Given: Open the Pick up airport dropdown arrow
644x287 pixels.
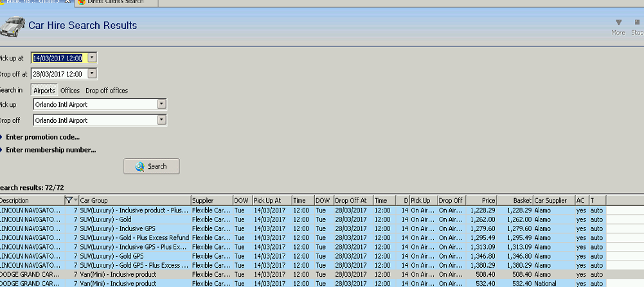Looking at the screenshot, I should click(x=162, y=104).
